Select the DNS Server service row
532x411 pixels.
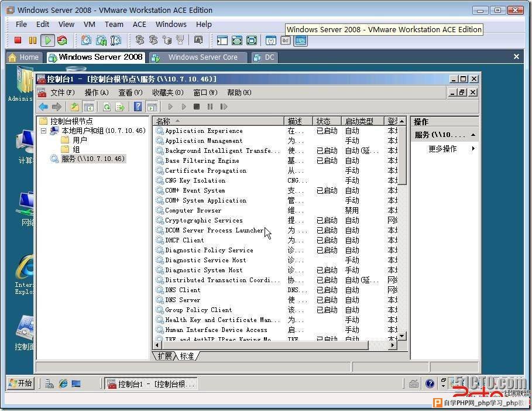tap(276, 300)
